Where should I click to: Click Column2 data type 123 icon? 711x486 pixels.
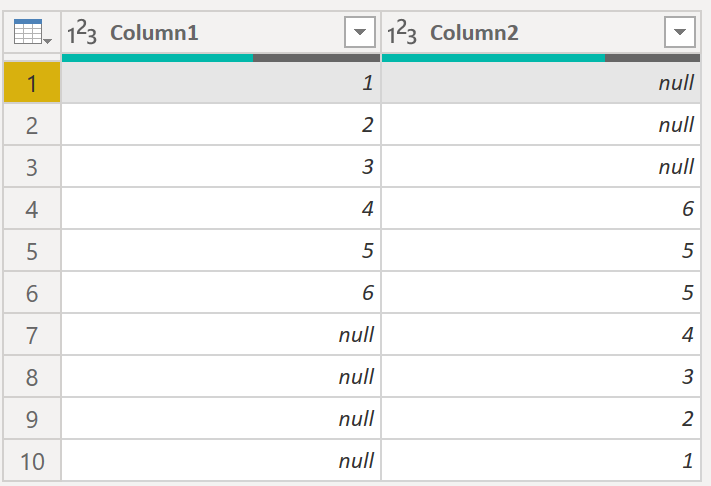(x=401, y=33)
